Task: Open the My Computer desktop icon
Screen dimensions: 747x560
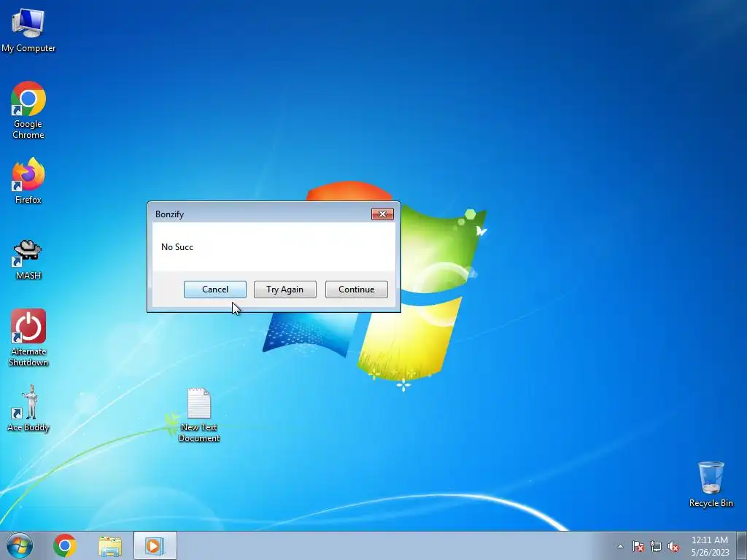Action: pyautogui.click(x=28, y=29)
